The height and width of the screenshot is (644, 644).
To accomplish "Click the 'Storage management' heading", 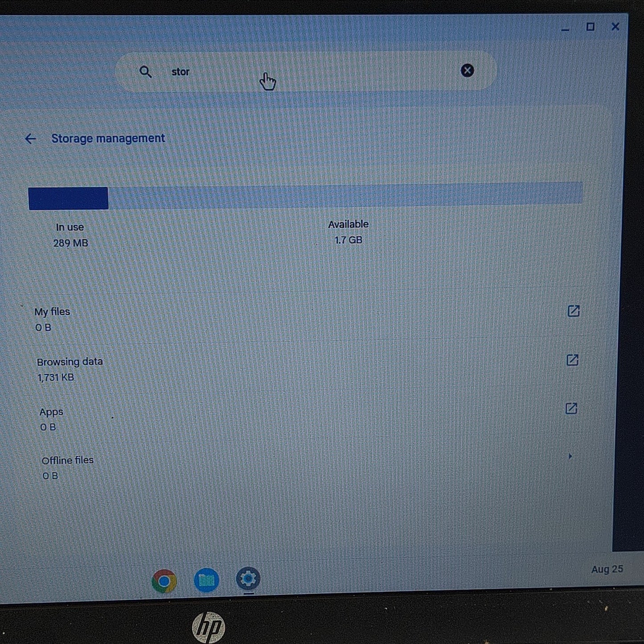I will (x=108, y=139).
